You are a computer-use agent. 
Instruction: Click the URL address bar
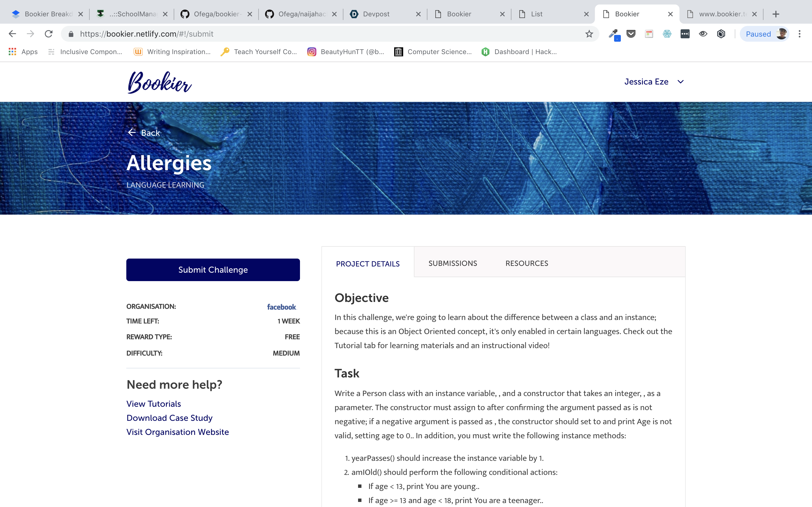pyautogui.click(x=302, y=34)
